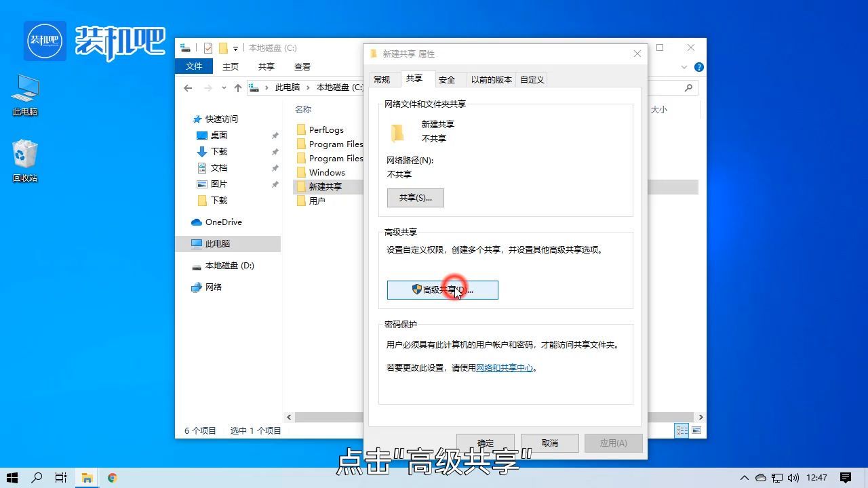Click the Back navigation arrow in Explorer
The image size is (868, 488).
pos(188,87)
